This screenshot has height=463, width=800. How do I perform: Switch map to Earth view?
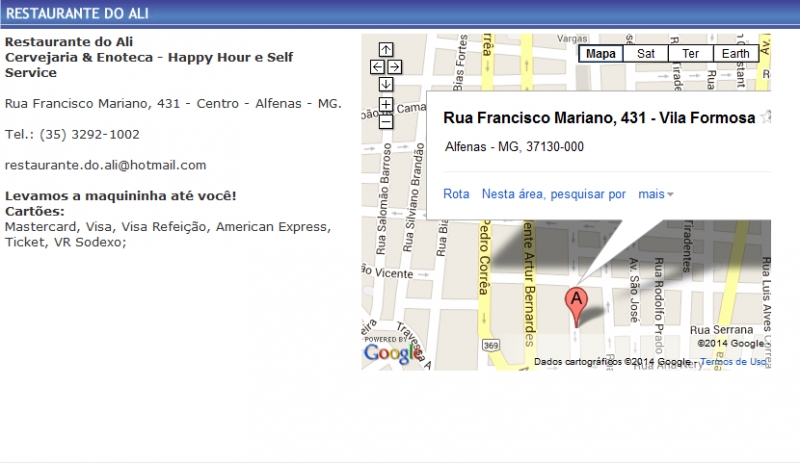[x=735, y=54]
